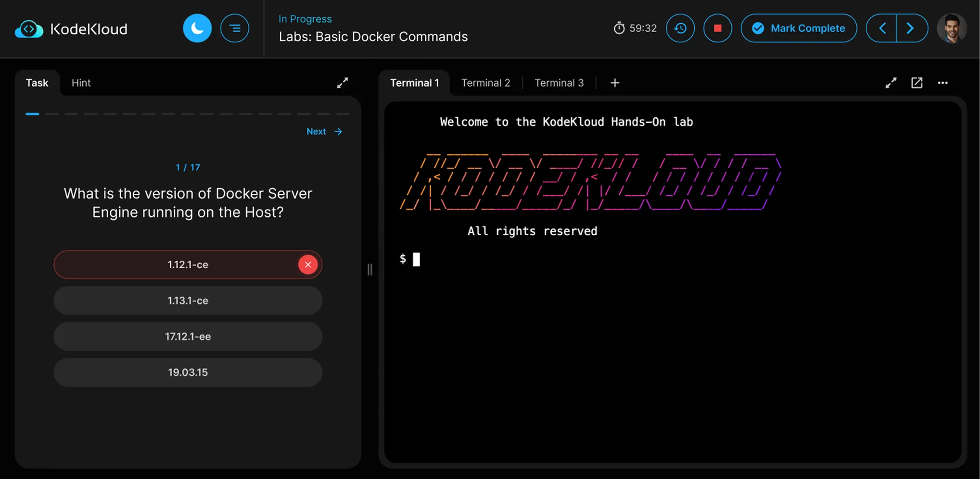
Task: Switch to Terminal 2 tab
Action: tap(485, 83)
